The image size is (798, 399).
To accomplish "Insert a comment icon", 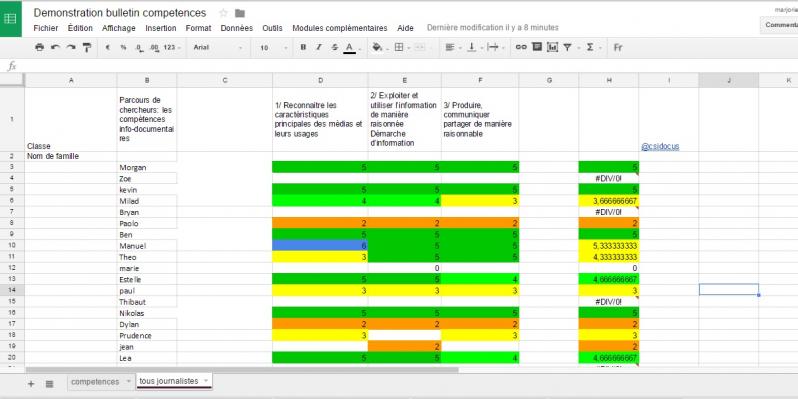I will click(x=536, y=47).
